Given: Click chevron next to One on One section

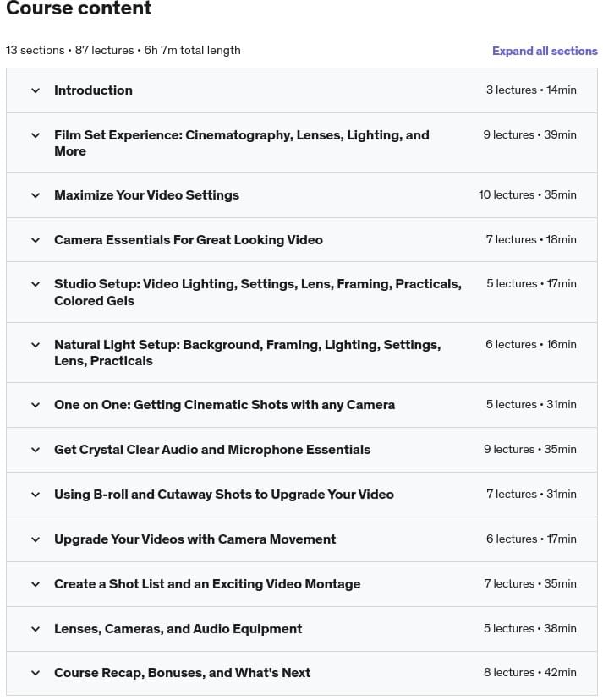Looking at the screenshot, I should 36,405.
